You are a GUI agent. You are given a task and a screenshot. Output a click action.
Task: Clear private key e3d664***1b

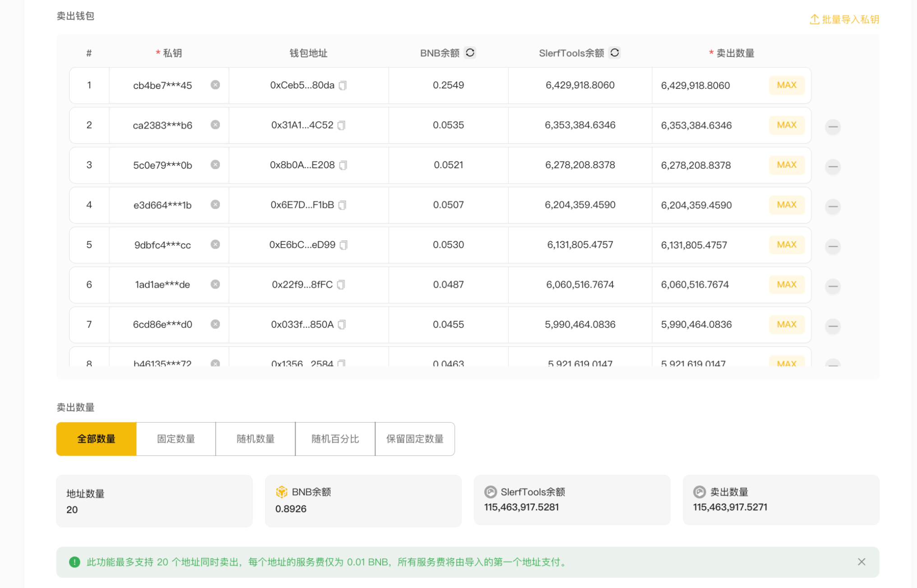pyautogui.click(x=215, y=205)
